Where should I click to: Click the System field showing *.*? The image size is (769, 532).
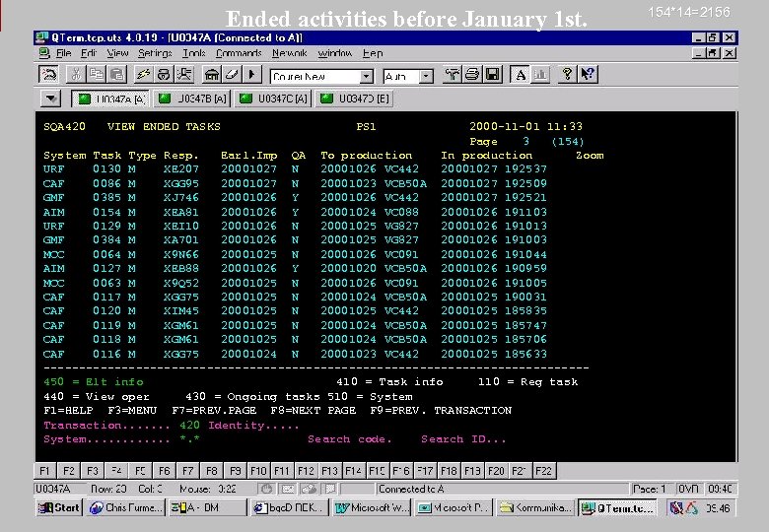tap(190, 439)
